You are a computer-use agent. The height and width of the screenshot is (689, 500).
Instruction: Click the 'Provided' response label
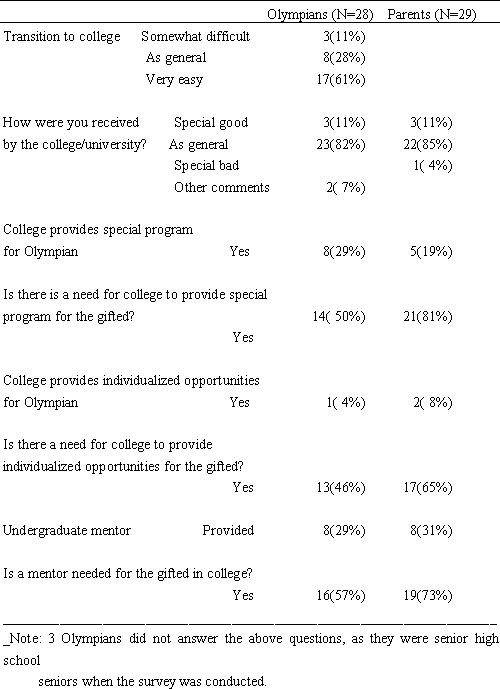tap(228, 530)
